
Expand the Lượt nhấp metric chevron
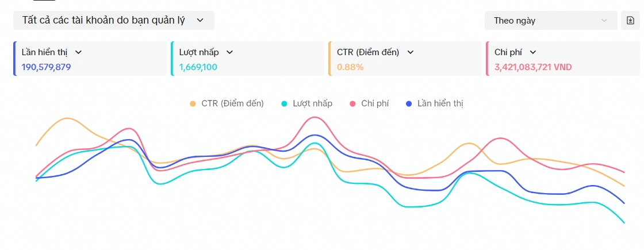click(229, 52)
